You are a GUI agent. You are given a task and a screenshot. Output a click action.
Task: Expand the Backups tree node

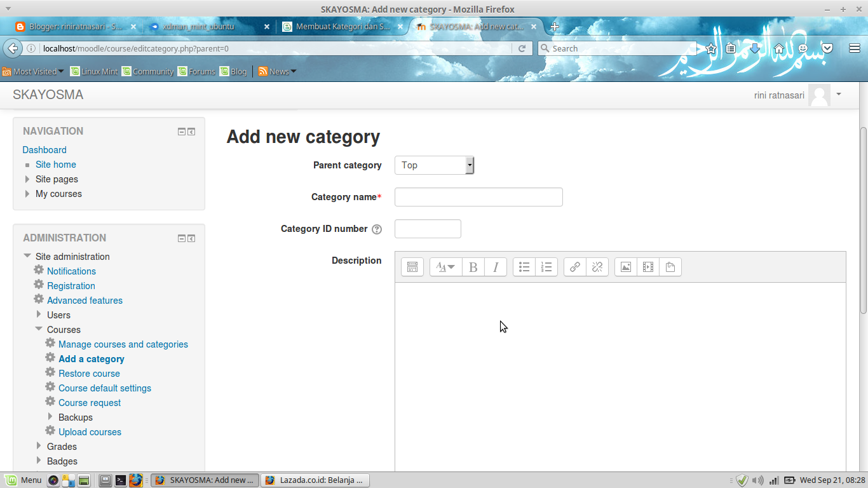click(x=50, y=417)
